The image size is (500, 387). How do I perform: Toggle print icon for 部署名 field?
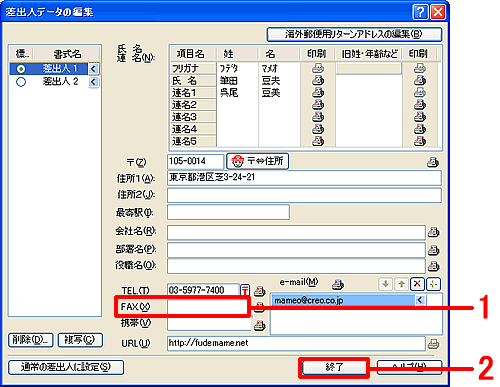[433, 250]
